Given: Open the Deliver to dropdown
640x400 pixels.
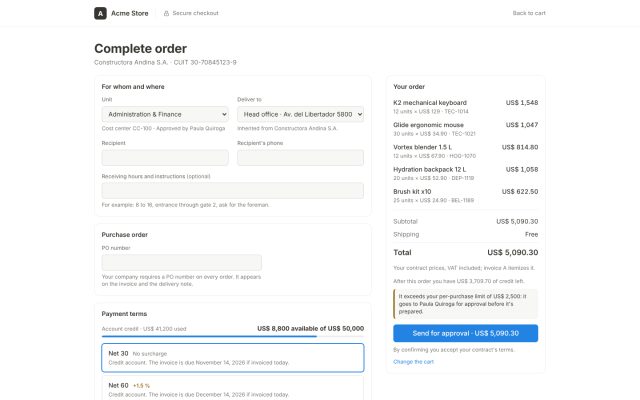Looking at the screenshot, I should click(x=300, y=114).
